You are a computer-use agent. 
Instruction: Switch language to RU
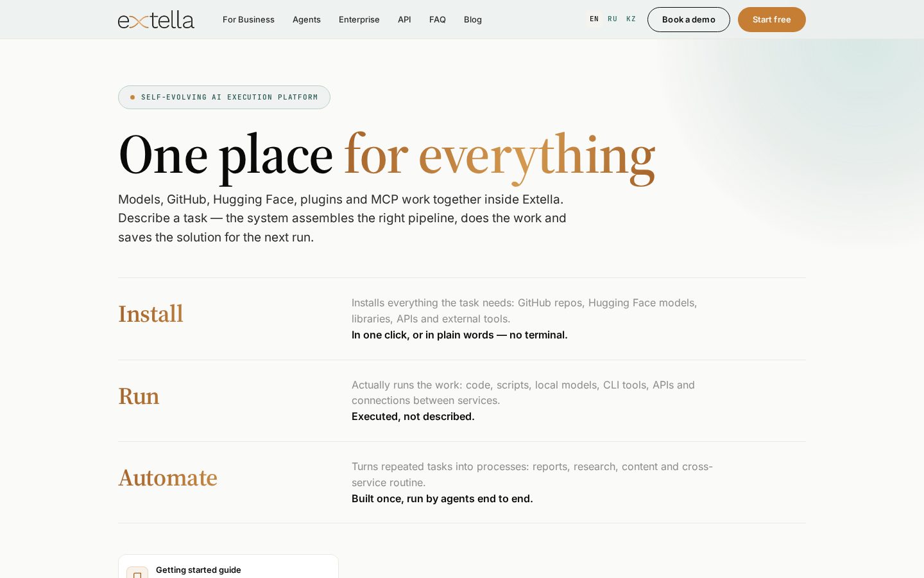click(x=613, y=19)
